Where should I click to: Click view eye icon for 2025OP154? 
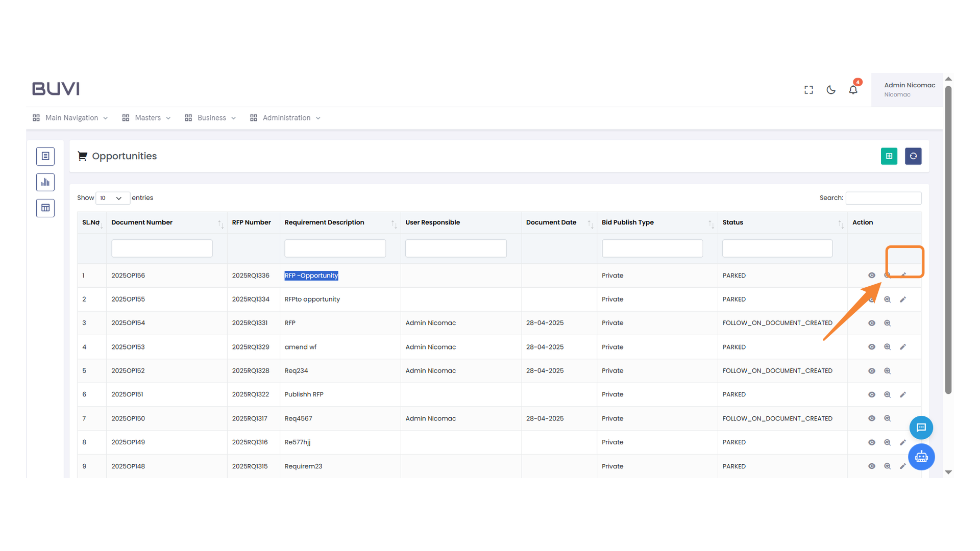pos(871,323)
